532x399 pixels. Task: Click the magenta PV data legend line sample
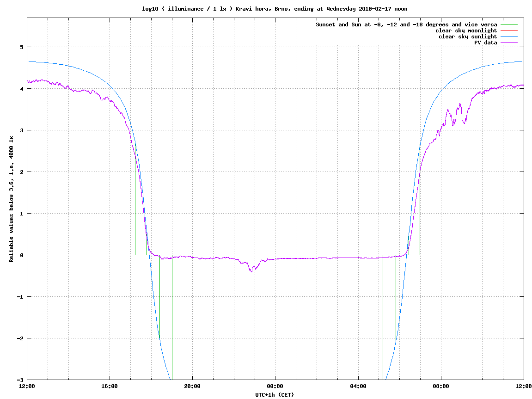(x=509, y=43)
